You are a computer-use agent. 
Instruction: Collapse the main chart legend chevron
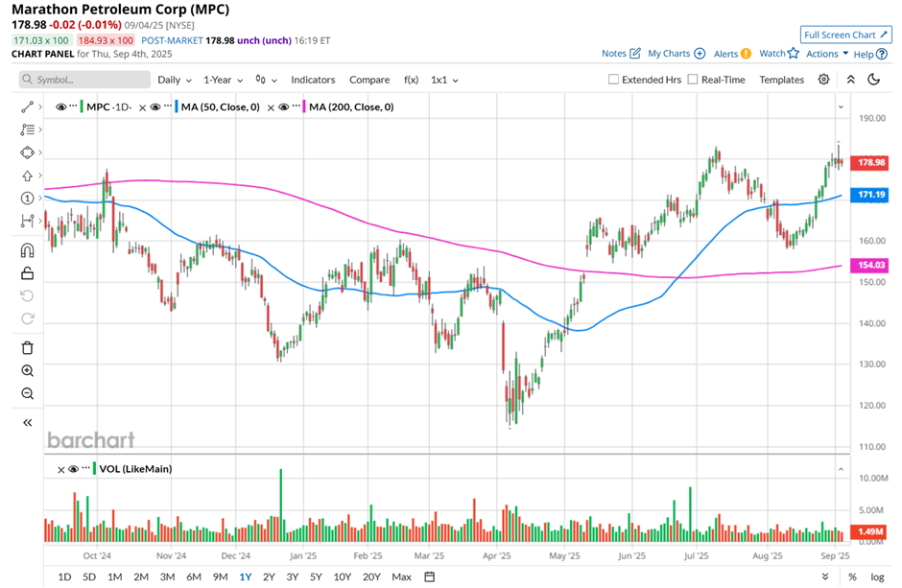tap(841, 106)
